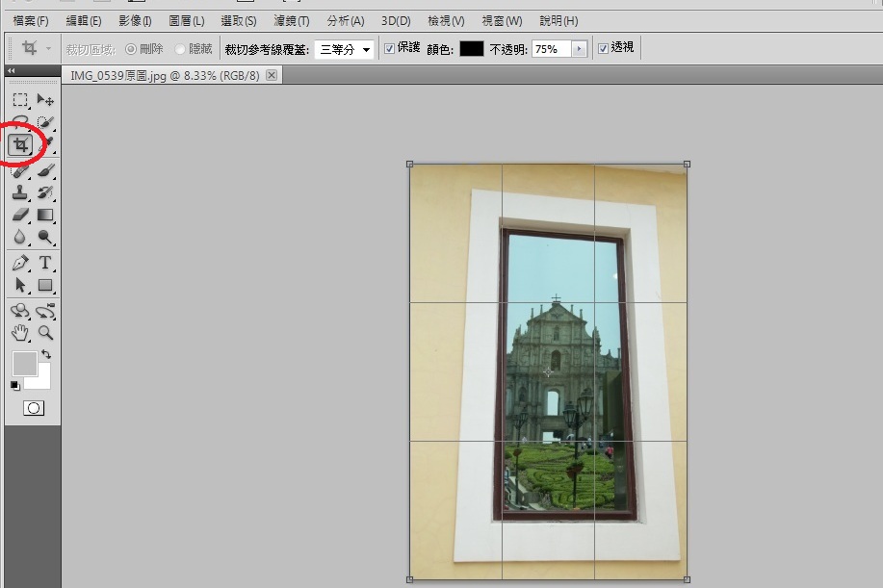The image size is (883, 588).
Task: Open the 三等分 guide overlay dropdown
Action: (344, 49)
